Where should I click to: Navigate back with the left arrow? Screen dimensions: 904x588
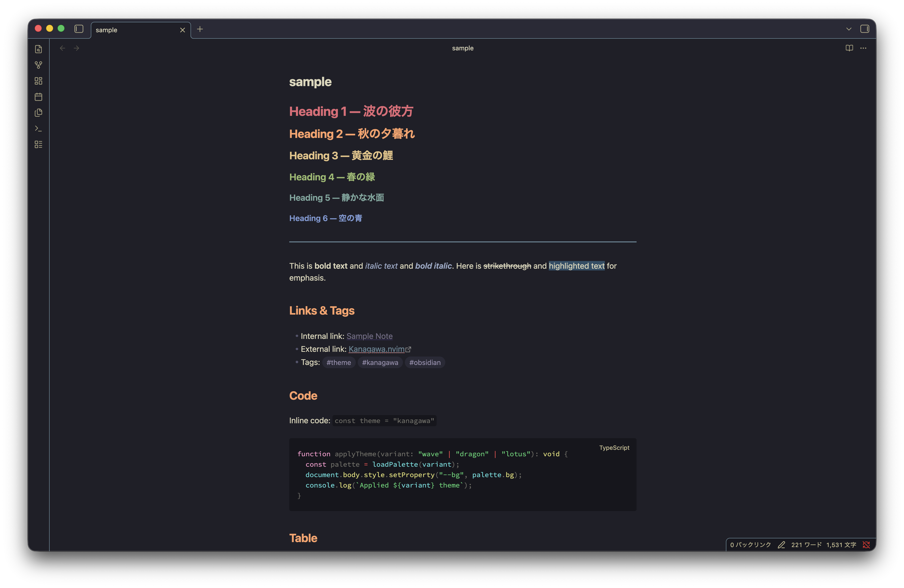point(63,48)
